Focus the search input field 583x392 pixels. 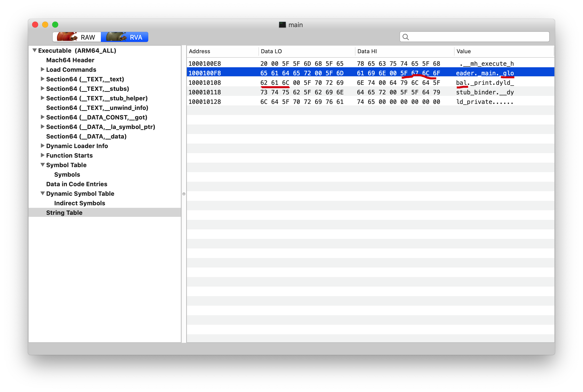[474, 37]
